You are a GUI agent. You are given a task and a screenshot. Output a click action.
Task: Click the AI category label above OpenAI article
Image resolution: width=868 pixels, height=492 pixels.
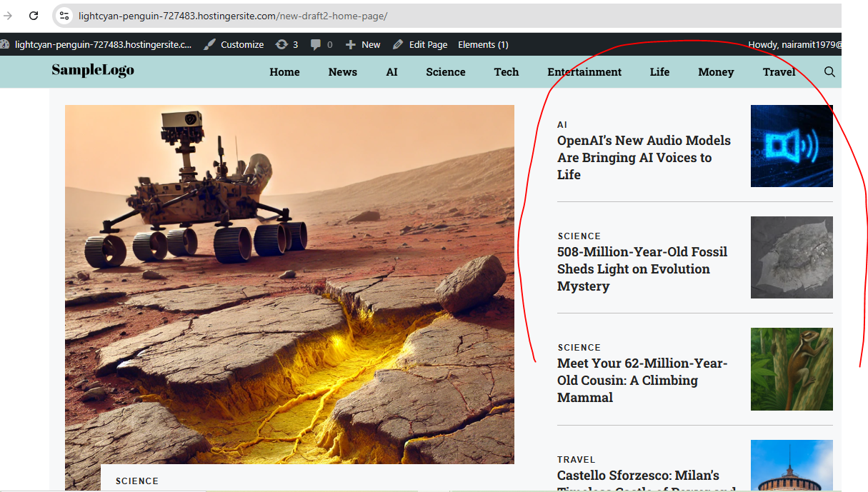(562, 125)
